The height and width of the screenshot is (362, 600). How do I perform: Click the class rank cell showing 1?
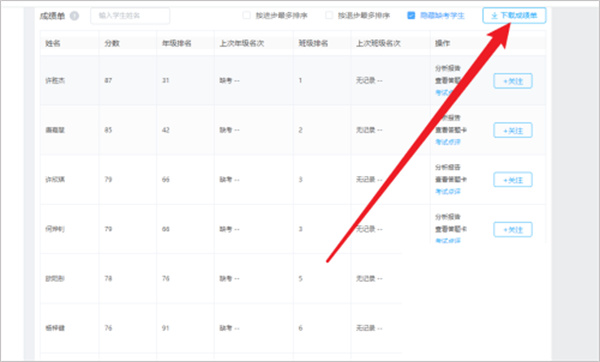coord(300,80)
